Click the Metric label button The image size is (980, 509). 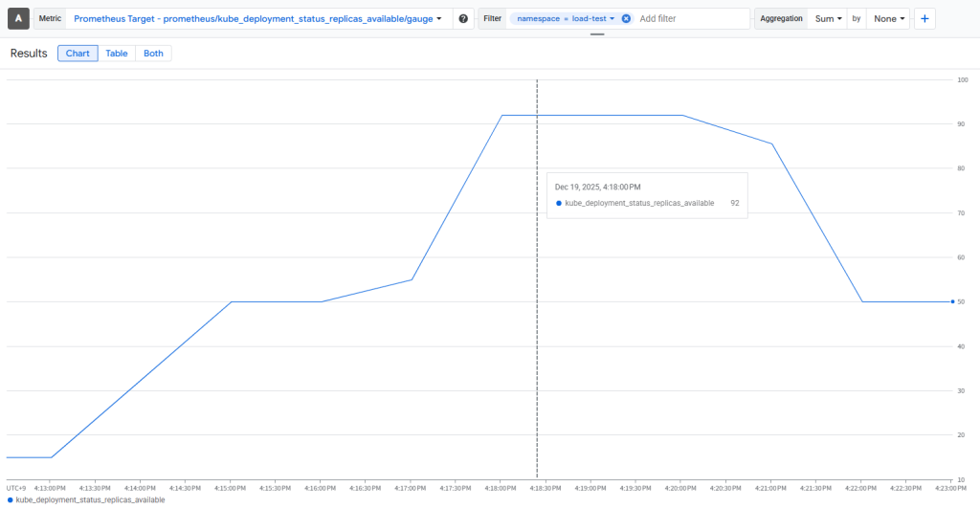point(50,19)
